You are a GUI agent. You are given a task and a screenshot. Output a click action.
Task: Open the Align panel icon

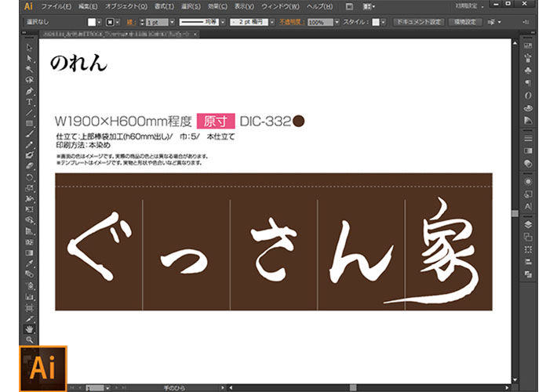point(528,262)
